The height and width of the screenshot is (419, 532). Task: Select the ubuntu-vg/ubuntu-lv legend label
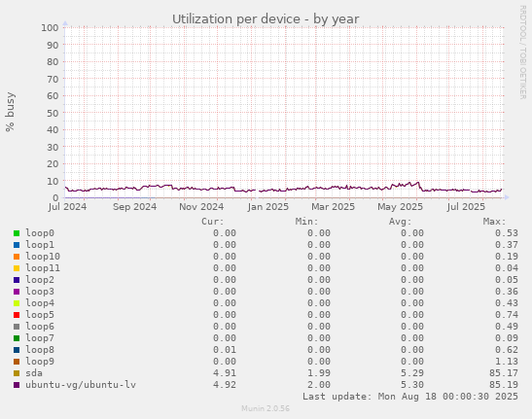[x=81, y=384]
